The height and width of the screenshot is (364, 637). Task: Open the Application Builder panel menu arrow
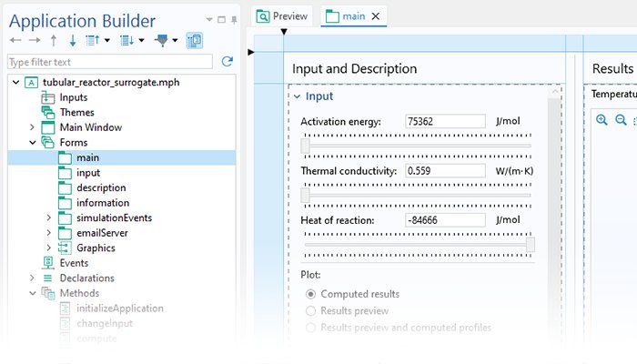tap(209, 19)
